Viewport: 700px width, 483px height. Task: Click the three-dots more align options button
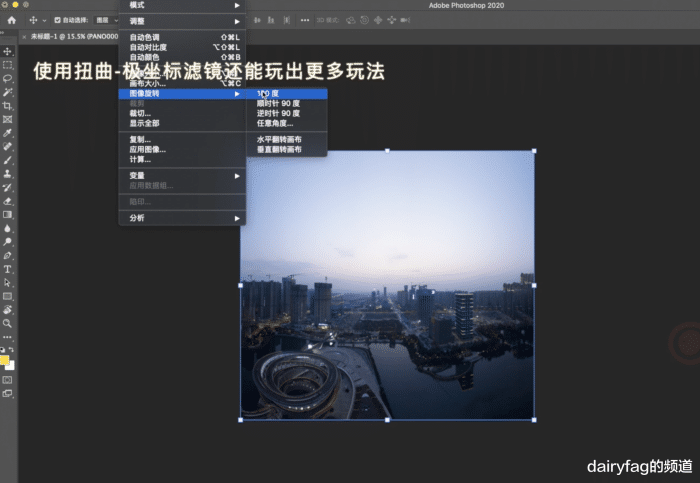(305, 20)
